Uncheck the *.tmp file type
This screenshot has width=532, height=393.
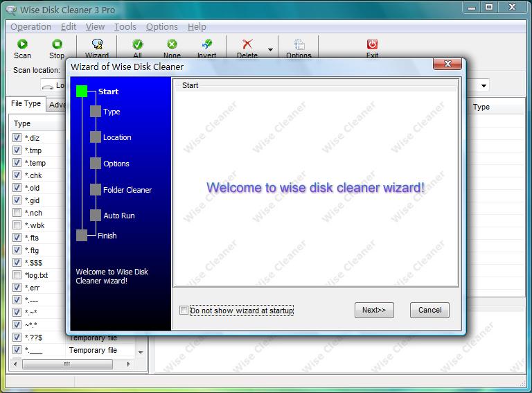17,150
